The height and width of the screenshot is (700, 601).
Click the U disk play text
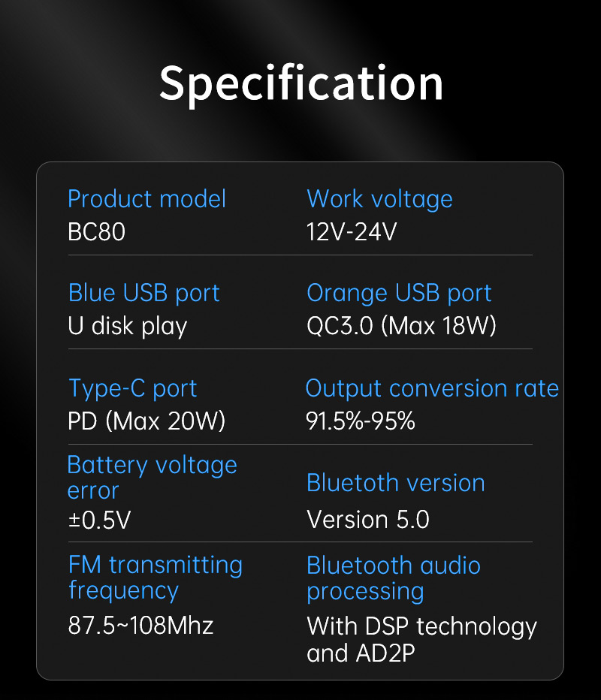tap(127, 326)
